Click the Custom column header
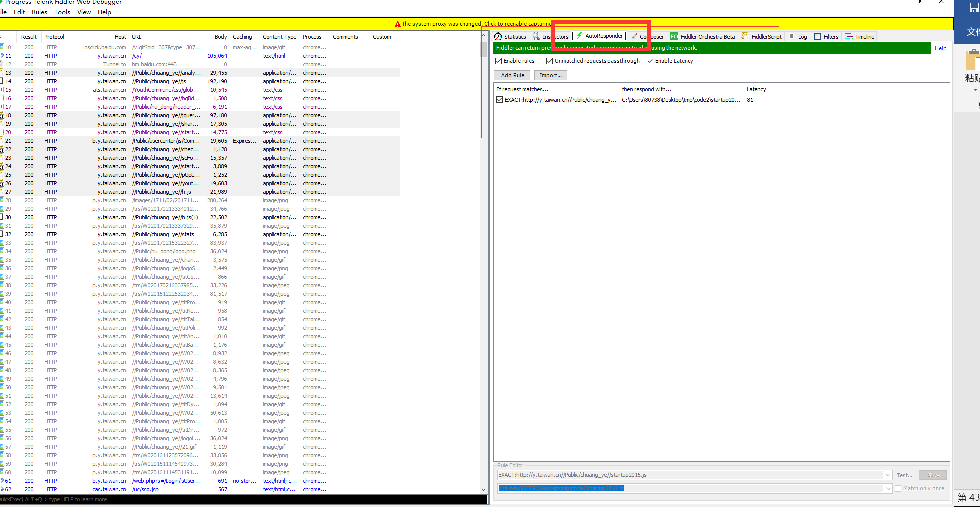The image size is (980, 507). (x=384, y=37)
